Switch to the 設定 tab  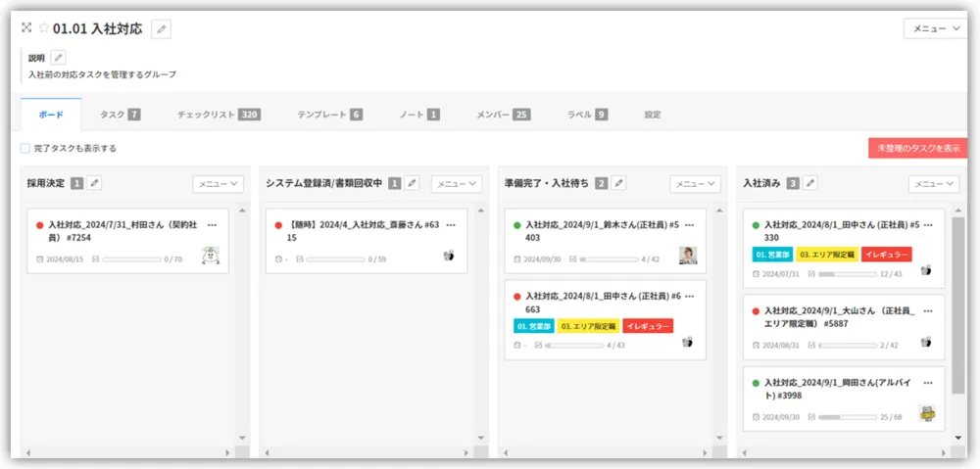[653, 115]
